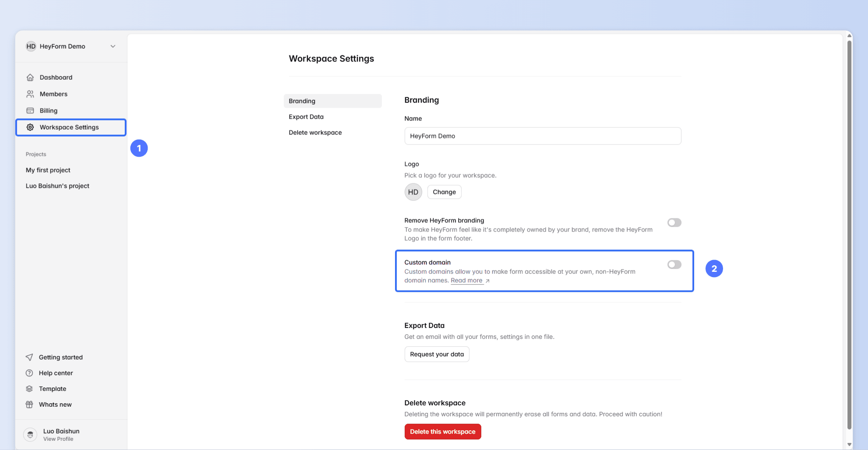Click the Name field label

pos(413,119)
